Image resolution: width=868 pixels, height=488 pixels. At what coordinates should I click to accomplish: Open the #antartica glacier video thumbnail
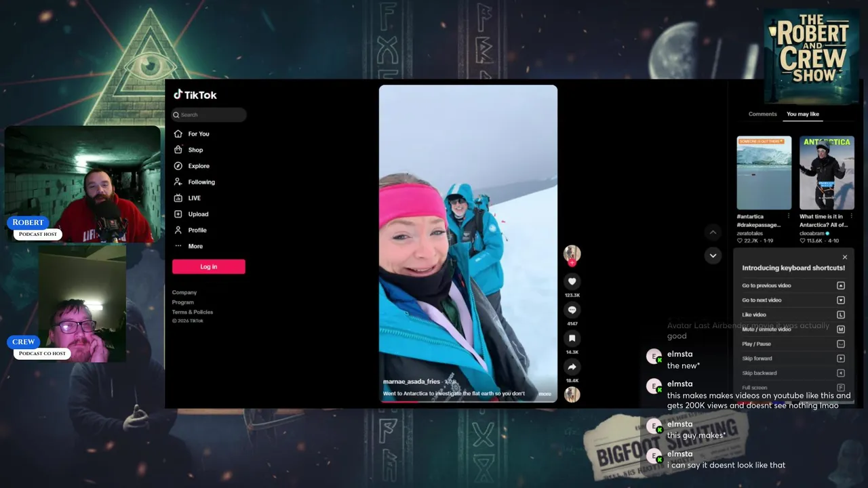764,173
